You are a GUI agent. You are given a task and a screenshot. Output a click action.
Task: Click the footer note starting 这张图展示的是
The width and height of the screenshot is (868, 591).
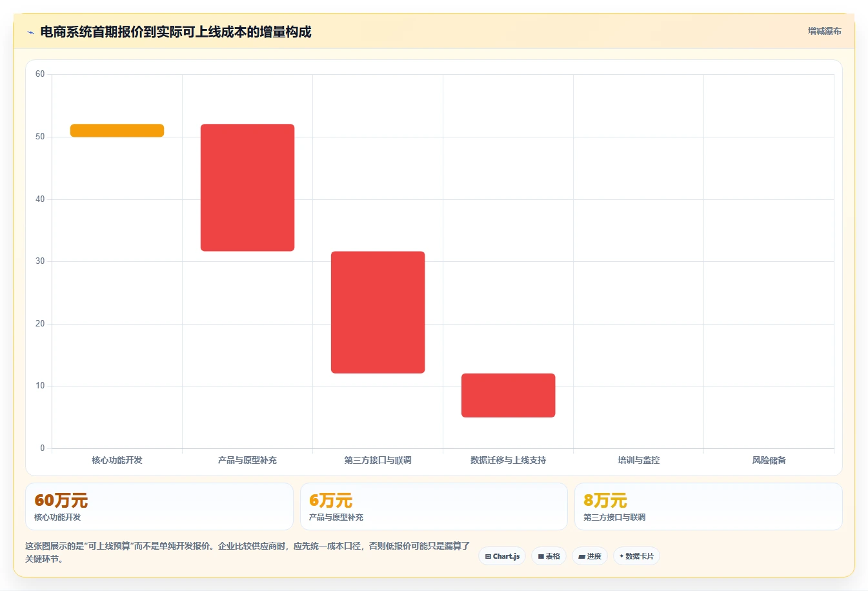[248, 552]
